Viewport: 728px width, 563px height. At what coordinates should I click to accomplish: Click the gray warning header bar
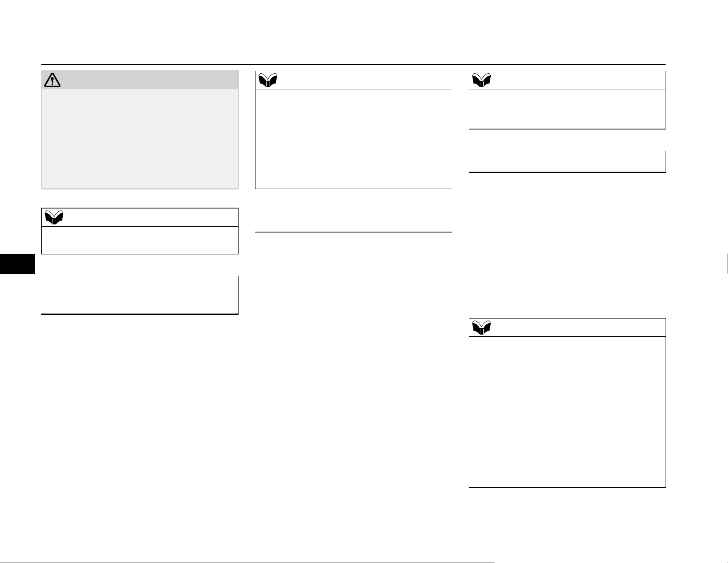(140, 80)
